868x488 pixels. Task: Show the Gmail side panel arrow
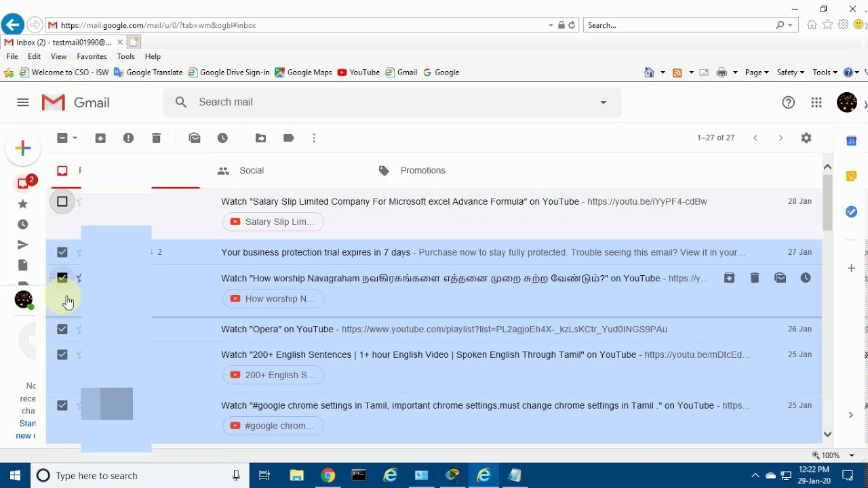(x=850, y=415)
